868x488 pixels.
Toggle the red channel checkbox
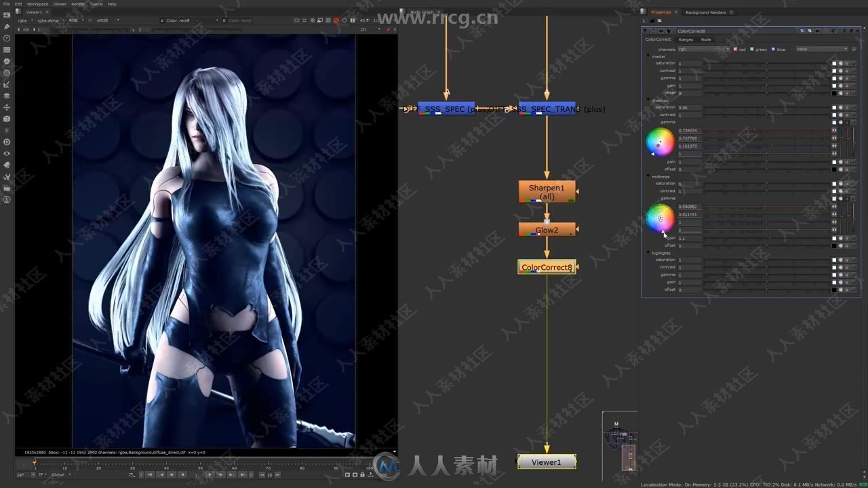[x=735, y=49]
